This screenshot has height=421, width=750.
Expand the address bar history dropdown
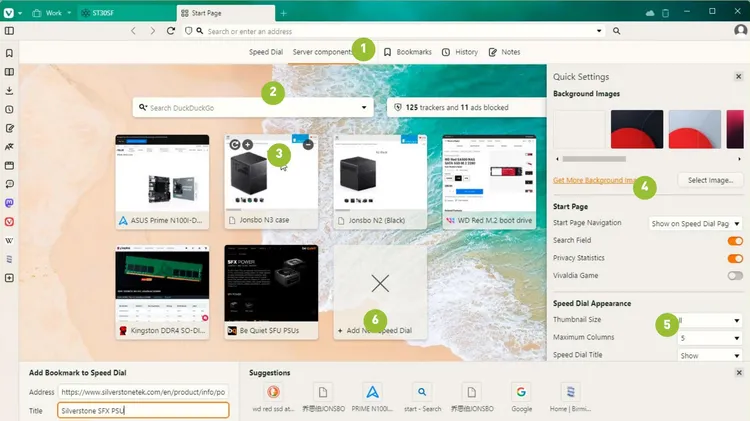[599, 31]
